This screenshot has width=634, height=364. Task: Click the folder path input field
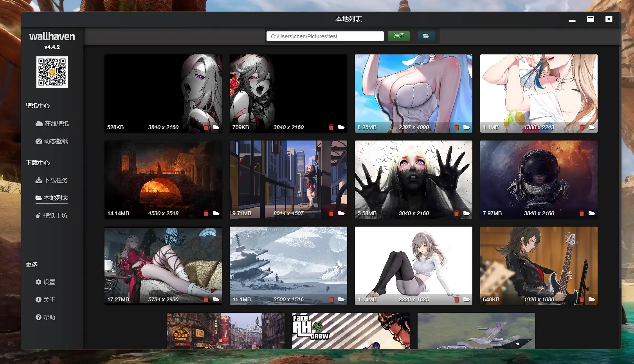[325, 36]
